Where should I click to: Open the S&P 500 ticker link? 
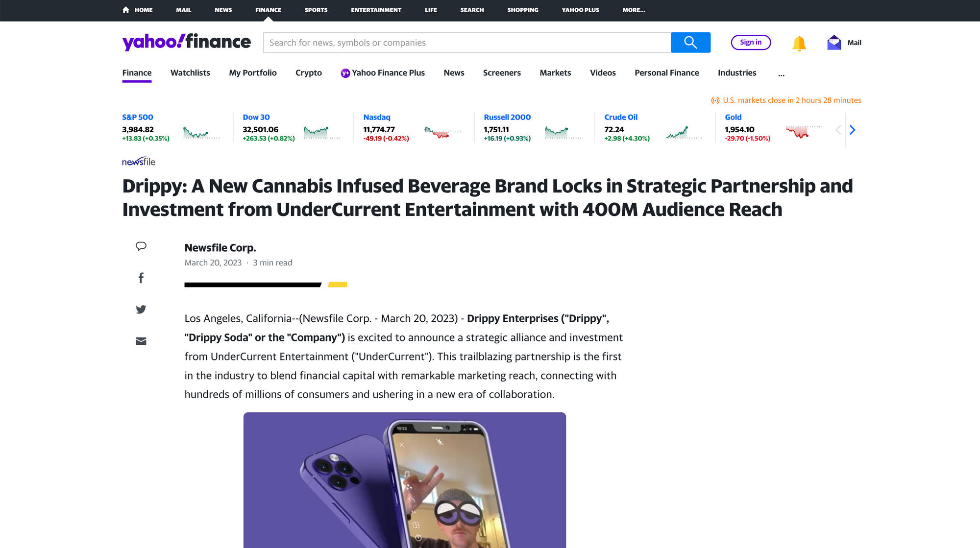[138, 118]
